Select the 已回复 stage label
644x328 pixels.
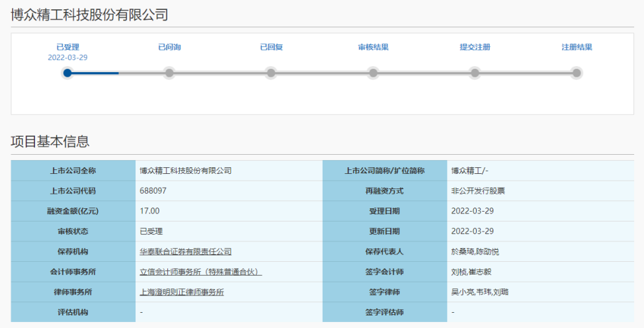(x=271, y=47)
